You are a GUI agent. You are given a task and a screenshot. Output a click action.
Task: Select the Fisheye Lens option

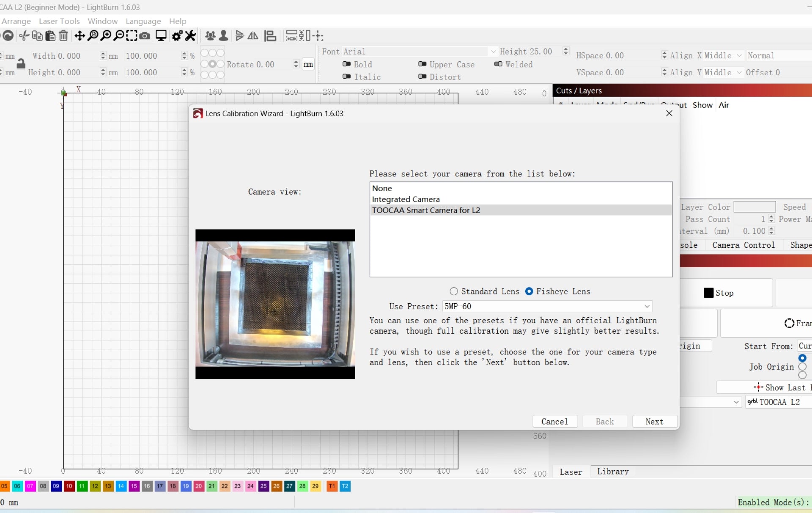click(529, 291)
